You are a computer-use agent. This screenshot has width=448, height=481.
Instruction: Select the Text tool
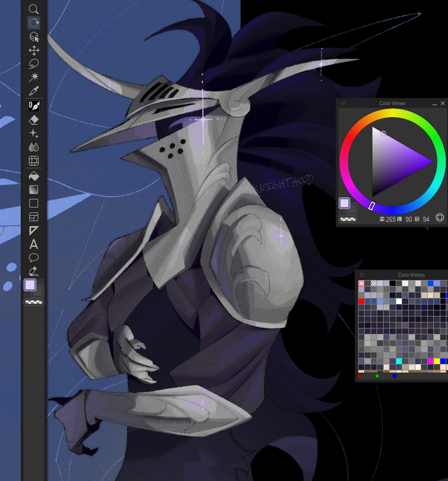pyautogui.click(x=34, y=245)
